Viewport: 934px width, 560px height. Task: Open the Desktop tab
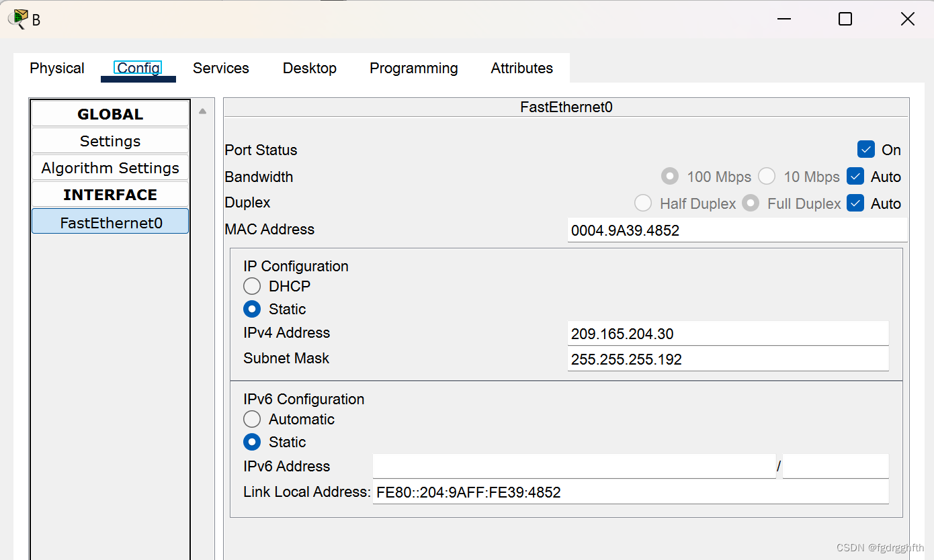[310, 68]
